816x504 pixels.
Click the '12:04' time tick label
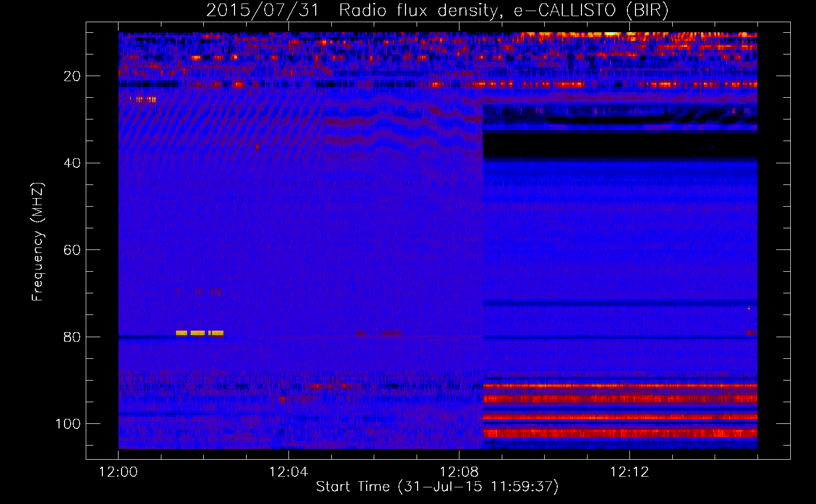pyautogui.click(x=288, y=472)
